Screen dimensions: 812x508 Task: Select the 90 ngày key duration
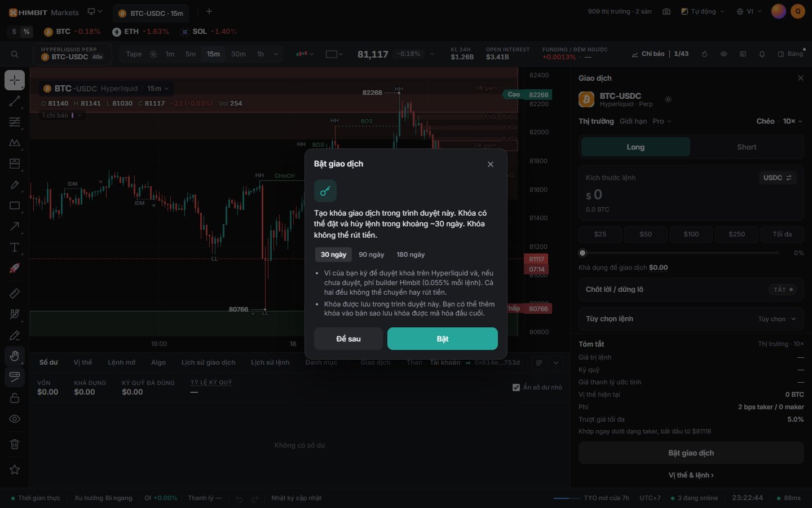(371, 255)
